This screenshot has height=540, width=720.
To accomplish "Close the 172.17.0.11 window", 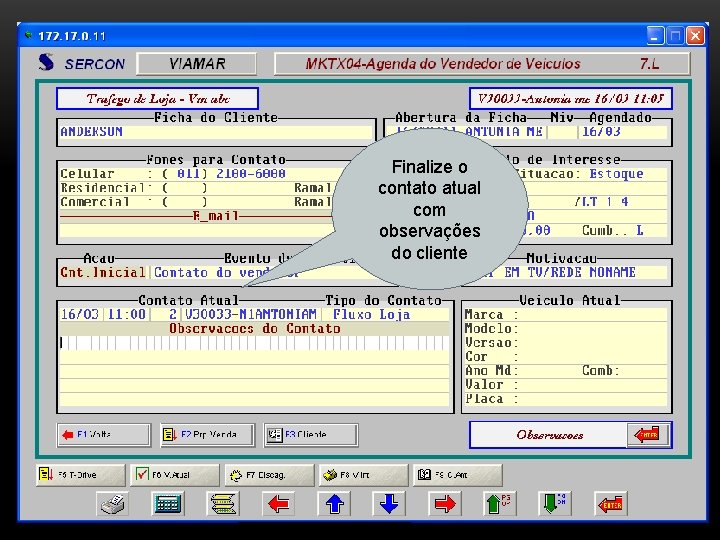I will [x=695, y=35].
